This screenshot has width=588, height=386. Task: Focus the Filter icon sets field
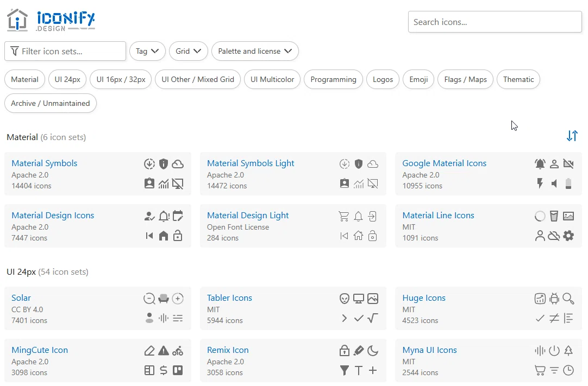[x=65, y=51]
